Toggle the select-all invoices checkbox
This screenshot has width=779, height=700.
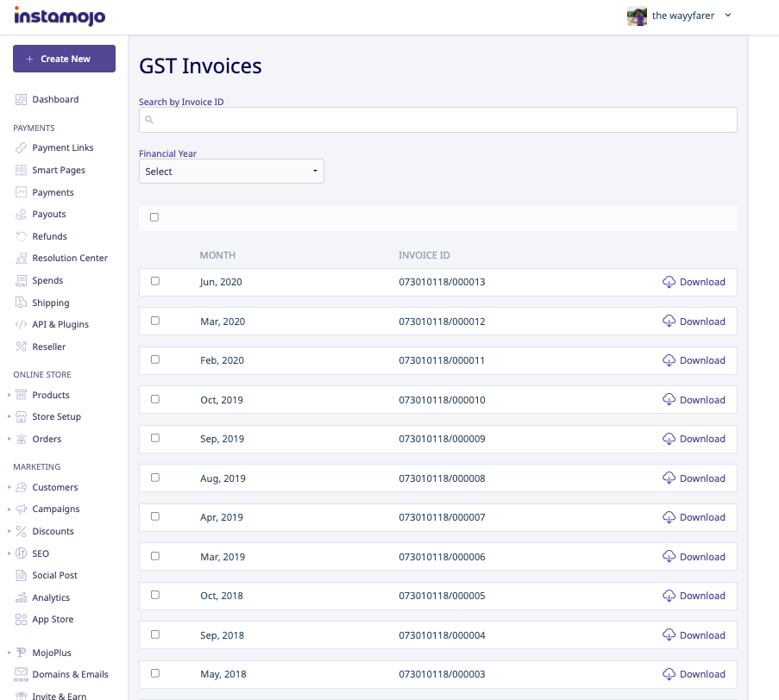click(154, 217)
